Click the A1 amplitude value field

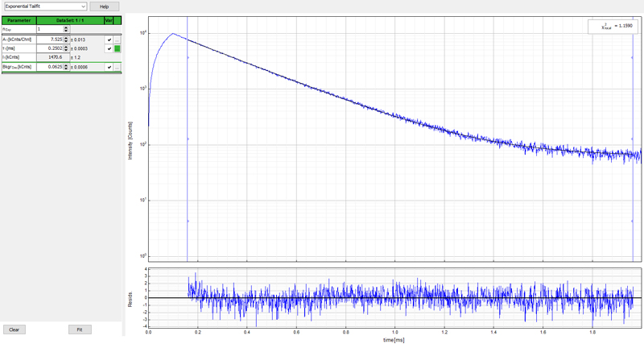tap(50, 39)
